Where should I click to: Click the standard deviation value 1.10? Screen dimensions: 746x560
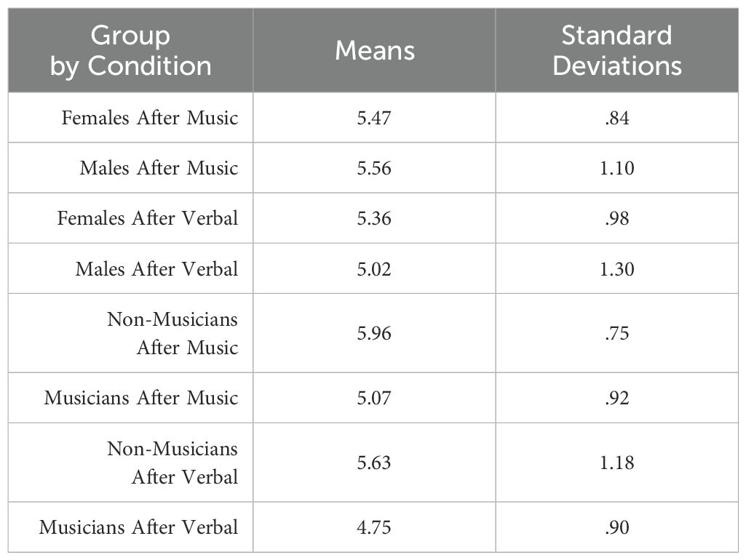tap(616, 168)
